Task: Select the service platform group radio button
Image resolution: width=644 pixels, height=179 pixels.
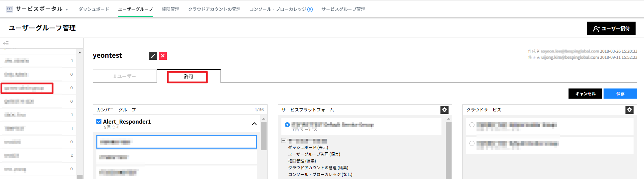Action: (x=287, y=125)
